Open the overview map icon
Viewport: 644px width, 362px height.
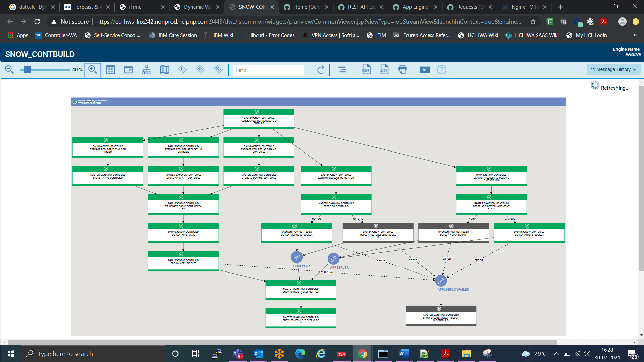165,70
